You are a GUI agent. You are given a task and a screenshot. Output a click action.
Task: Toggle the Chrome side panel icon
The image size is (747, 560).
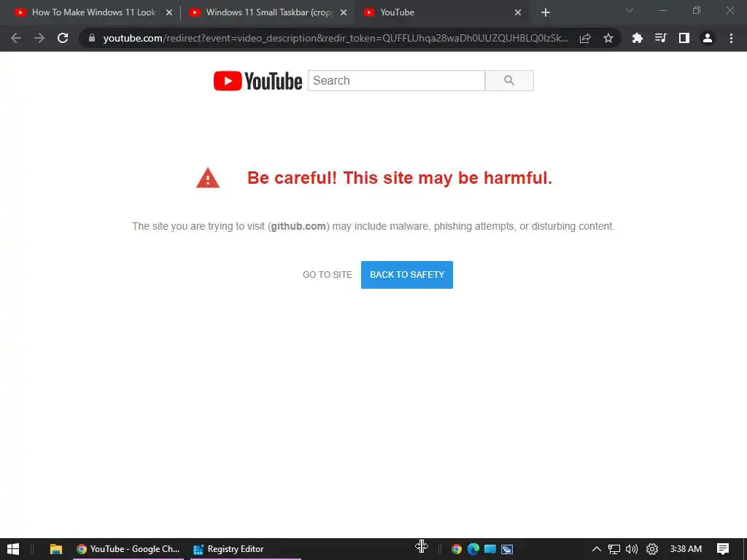pyautogui.click(x=684, y=38)
